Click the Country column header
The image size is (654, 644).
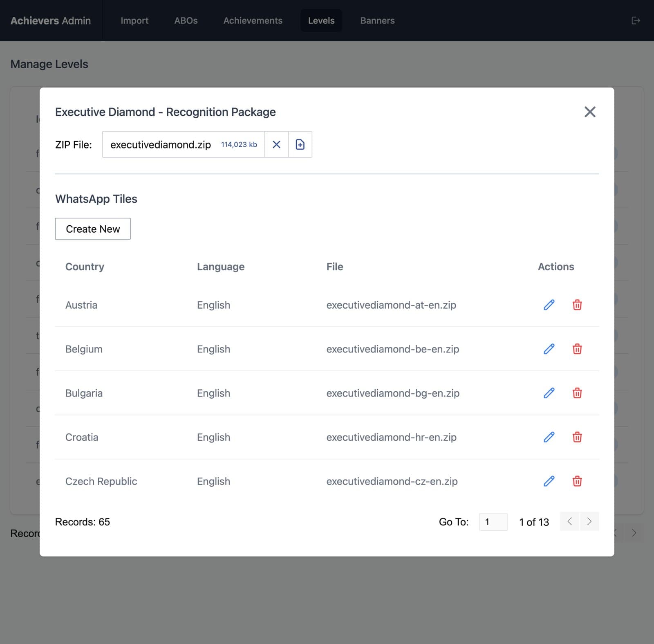(x=85, y=267)
